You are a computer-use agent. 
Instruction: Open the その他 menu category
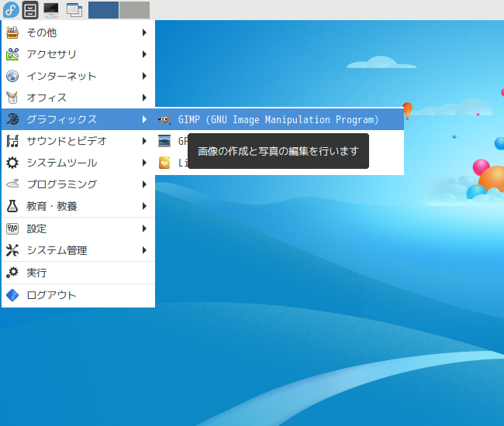point(78,33)
